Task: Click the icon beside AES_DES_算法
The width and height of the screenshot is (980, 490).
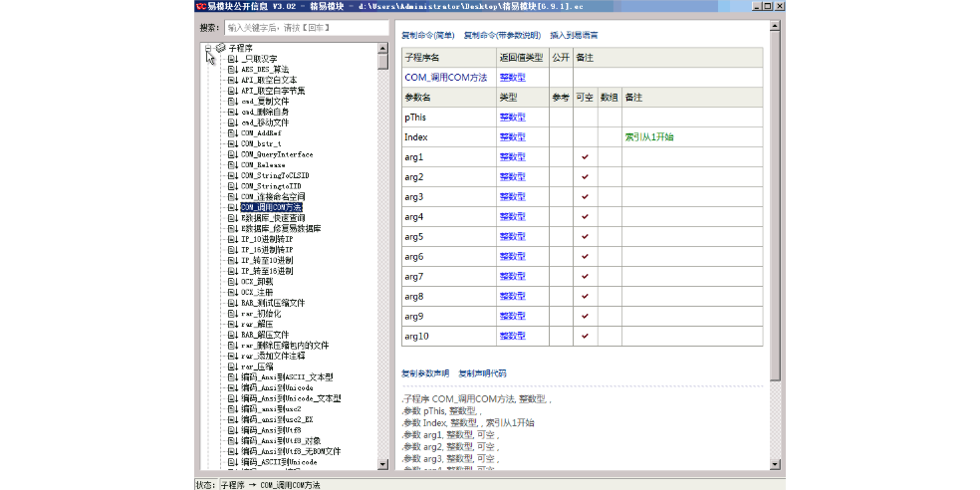Action: click(233, 70)
